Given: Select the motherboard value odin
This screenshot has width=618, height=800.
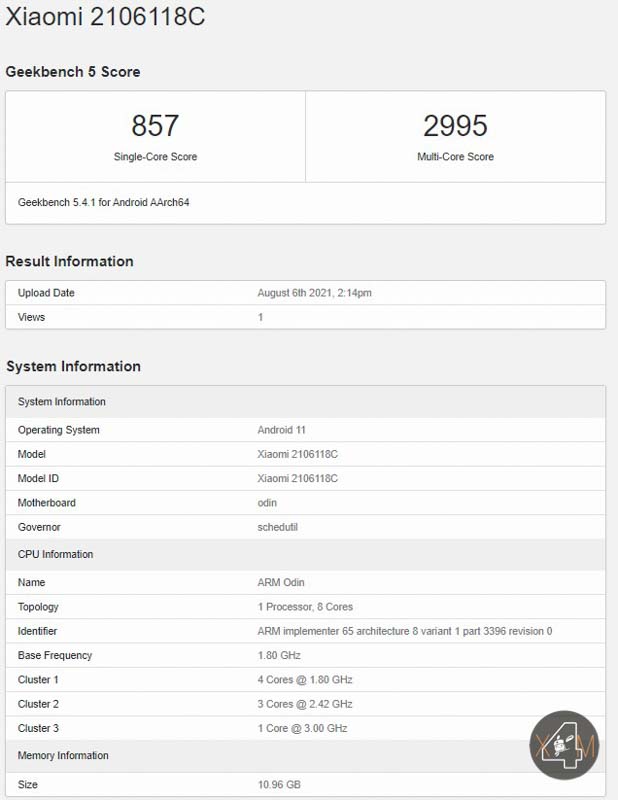Looking at the screenshot, I should [267, 503].
